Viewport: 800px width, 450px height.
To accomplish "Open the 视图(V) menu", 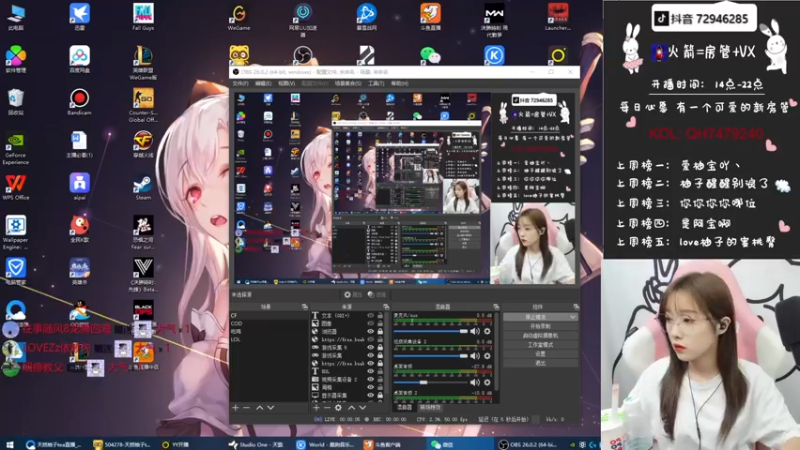I will pyautogui.click(x=287, y=83).
